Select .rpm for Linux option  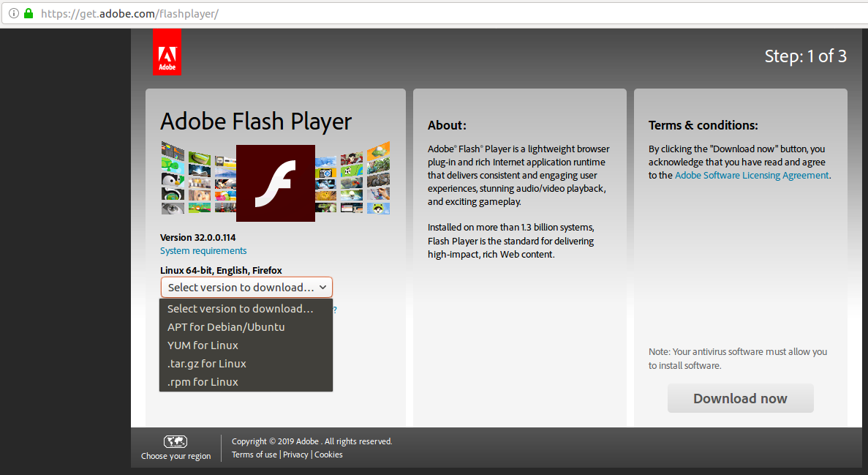pos(246,382)
